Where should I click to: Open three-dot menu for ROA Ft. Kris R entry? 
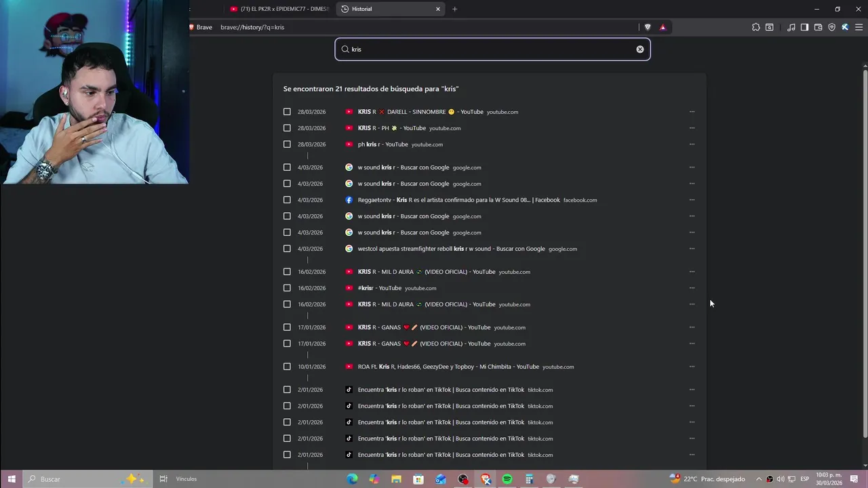pos(692,367)
